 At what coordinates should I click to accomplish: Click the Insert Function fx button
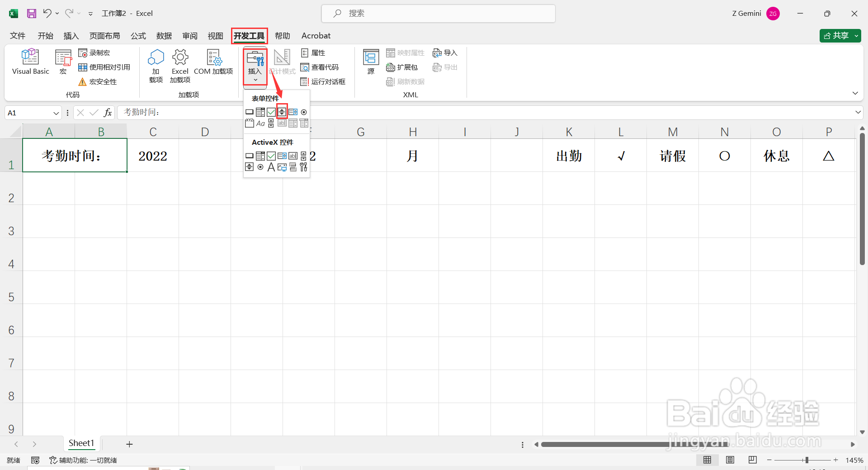108,113
